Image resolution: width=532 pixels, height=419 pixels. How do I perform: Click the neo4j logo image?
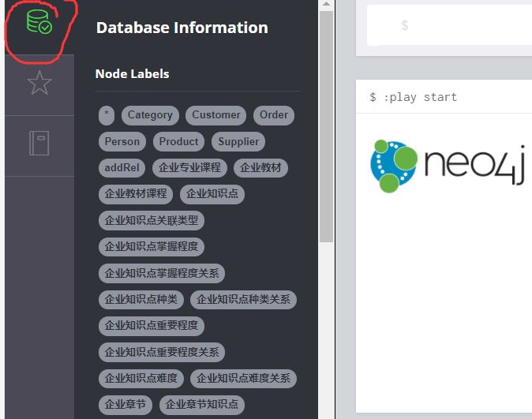click(448, 166)
